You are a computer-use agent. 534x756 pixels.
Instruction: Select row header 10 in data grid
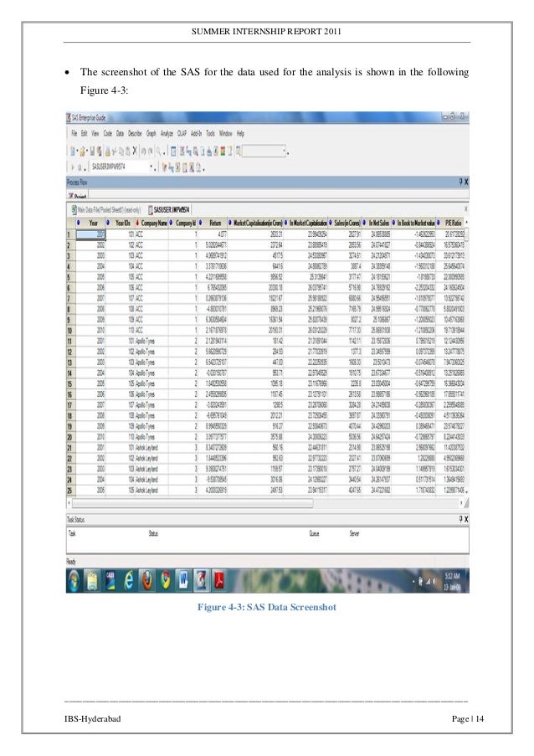pyautogui.click(x=70, y=330)
